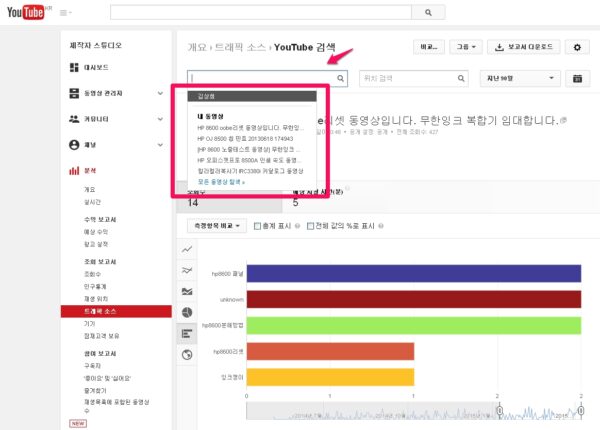
Task: Open 대시보드 dashboard icon in sidebar
Action: 74,67
